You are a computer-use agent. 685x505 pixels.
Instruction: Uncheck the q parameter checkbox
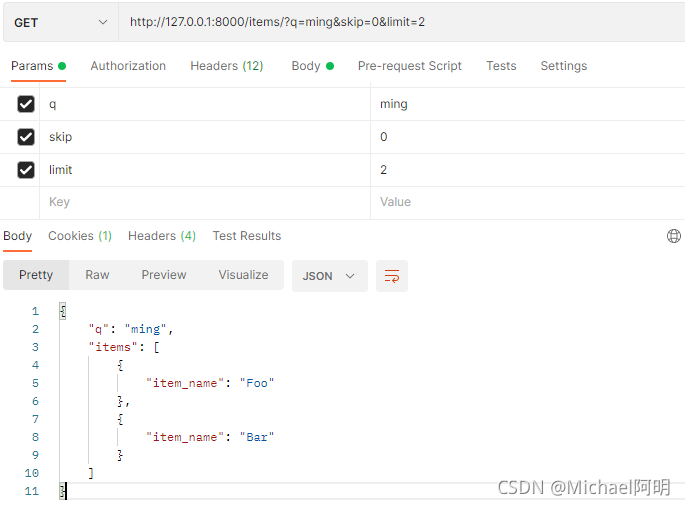pyautogui.click(x=26, y=104)
